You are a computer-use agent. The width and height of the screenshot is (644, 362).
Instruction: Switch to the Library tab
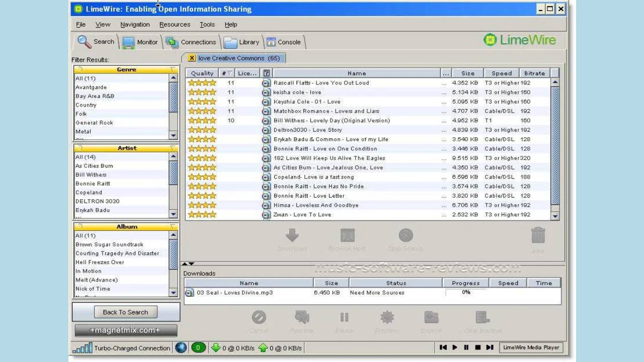click(243, 42)
